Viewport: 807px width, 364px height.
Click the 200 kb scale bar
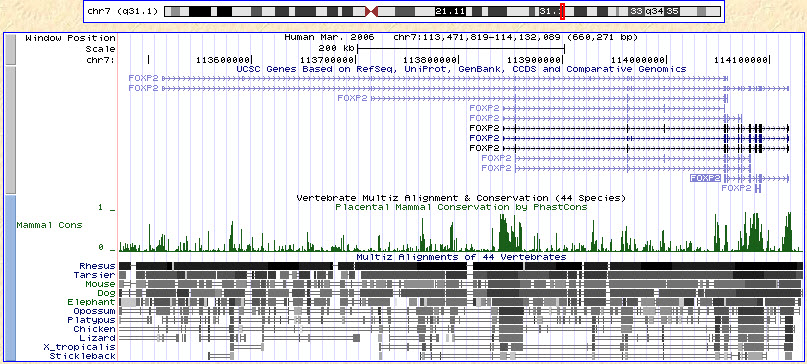tap(461, 49)
